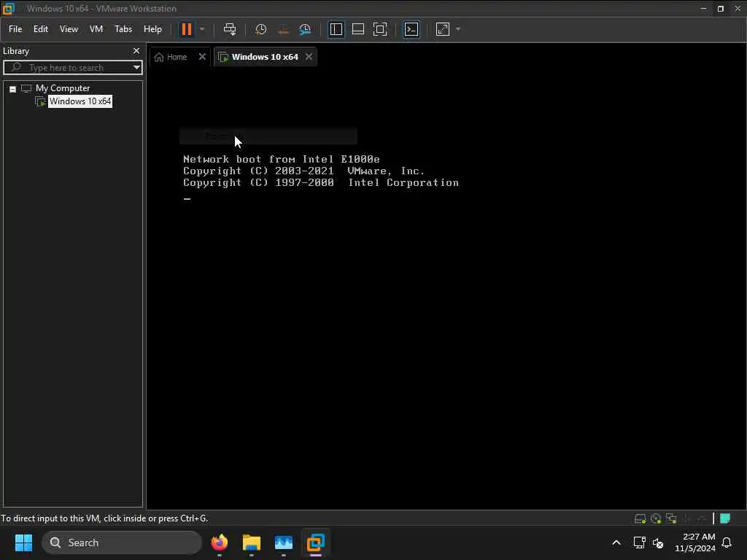
Task: Click the taskbar Search box
Action: (122, 542)
